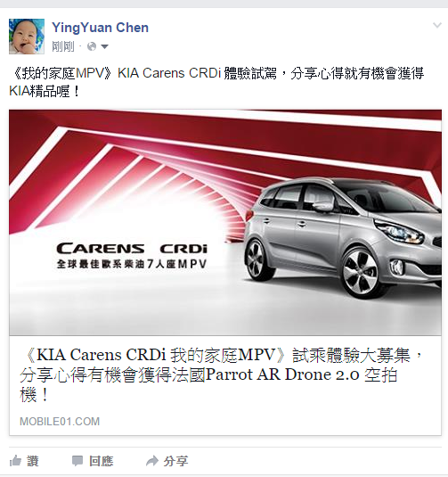The height and width of the screenshot is (477, 448).
Task: Open the KIA Carens CRDi ad image
Action: [225, 222]
